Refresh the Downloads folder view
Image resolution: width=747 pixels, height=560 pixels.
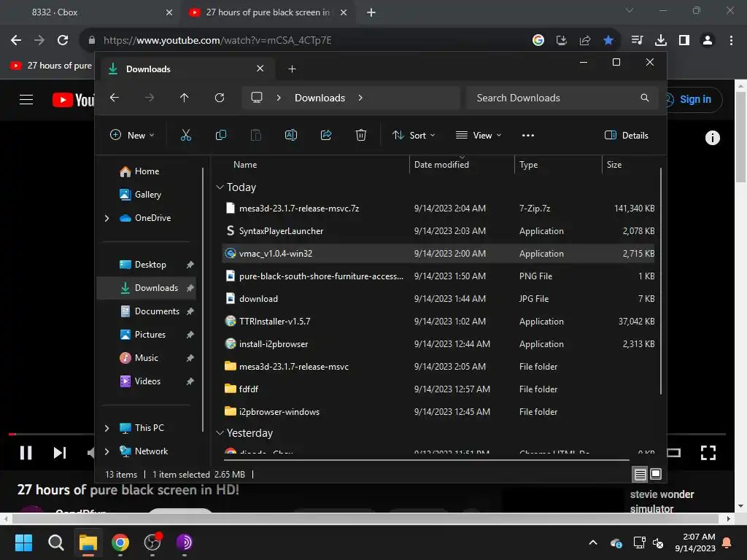point(220,98)
